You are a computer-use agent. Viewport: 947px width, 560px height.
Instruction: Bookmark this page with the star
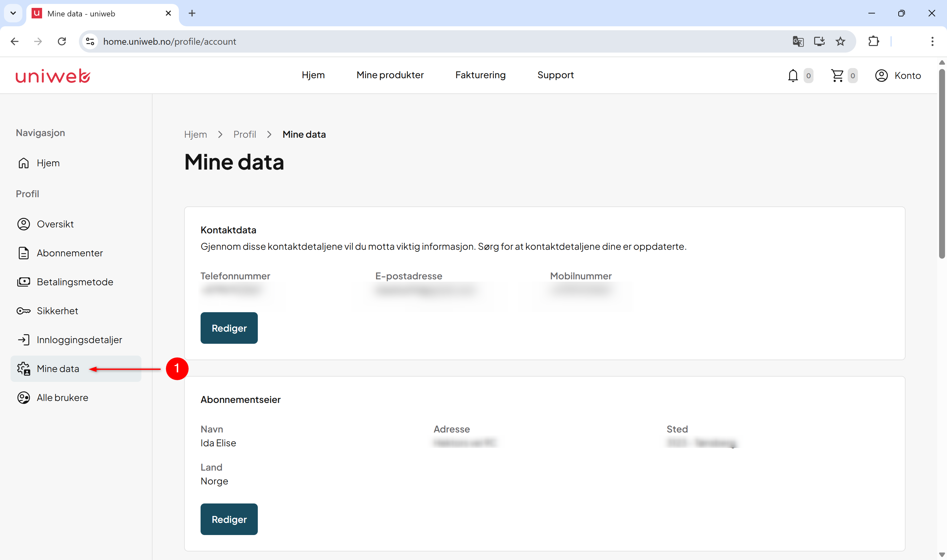[x=840, y=41]
